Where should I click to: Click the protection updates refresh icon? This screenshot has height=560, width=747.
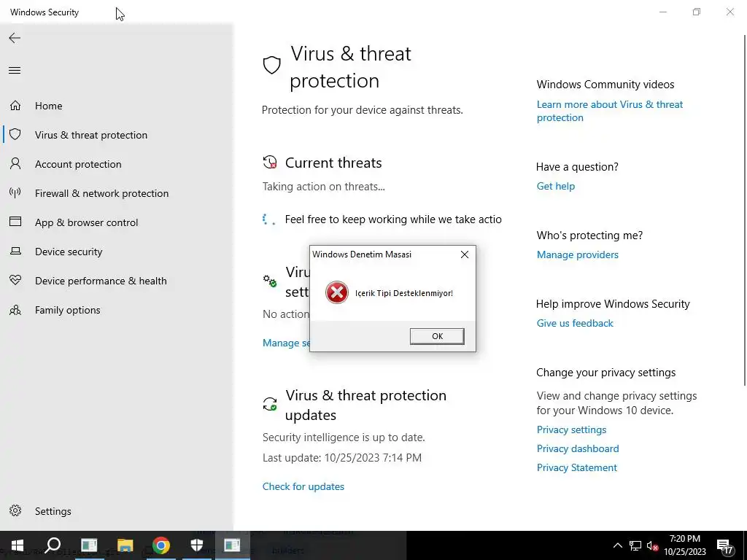pos(270,404)
